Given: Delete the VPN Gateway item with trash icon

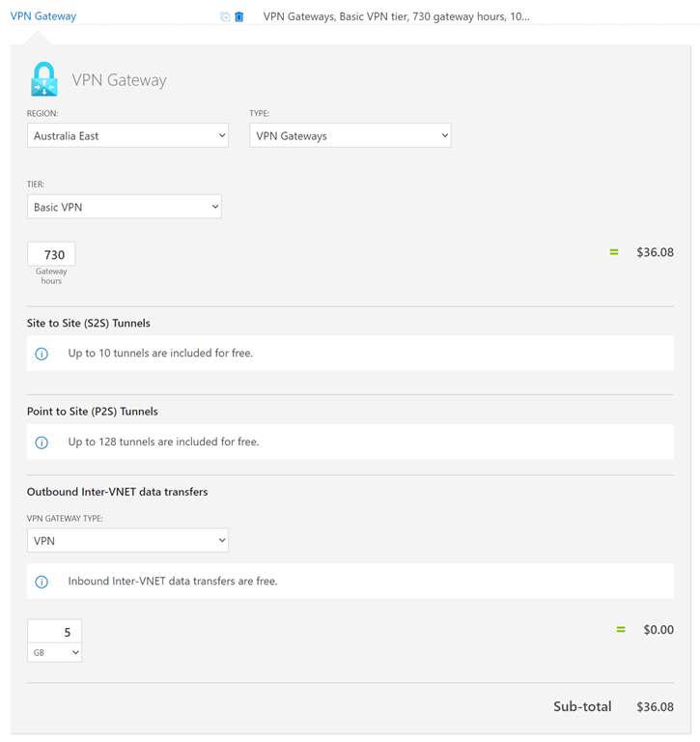Looking at the screenshot, I should pos(239,16).
